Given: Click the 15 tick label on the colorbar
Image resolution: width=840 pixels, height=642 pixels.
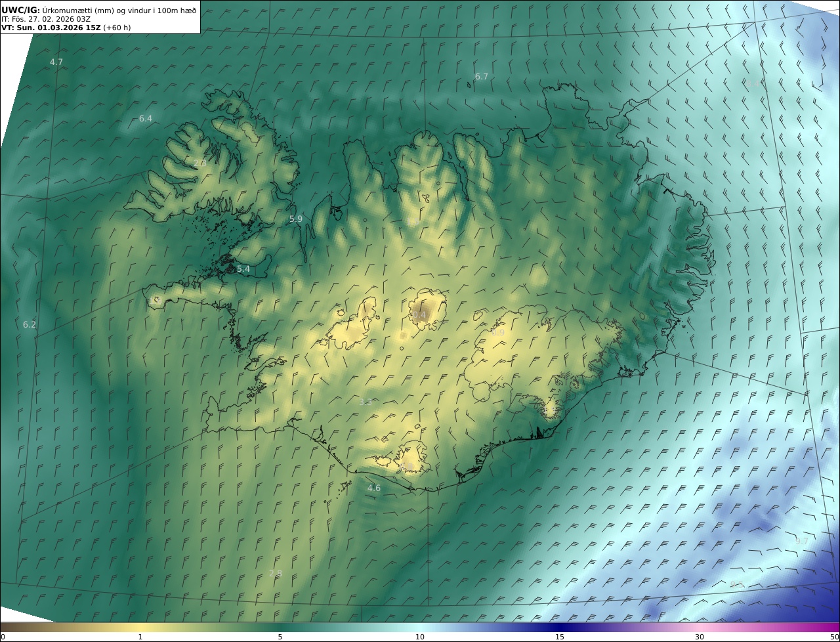Looking at the screenshot, I should [560, 637].
